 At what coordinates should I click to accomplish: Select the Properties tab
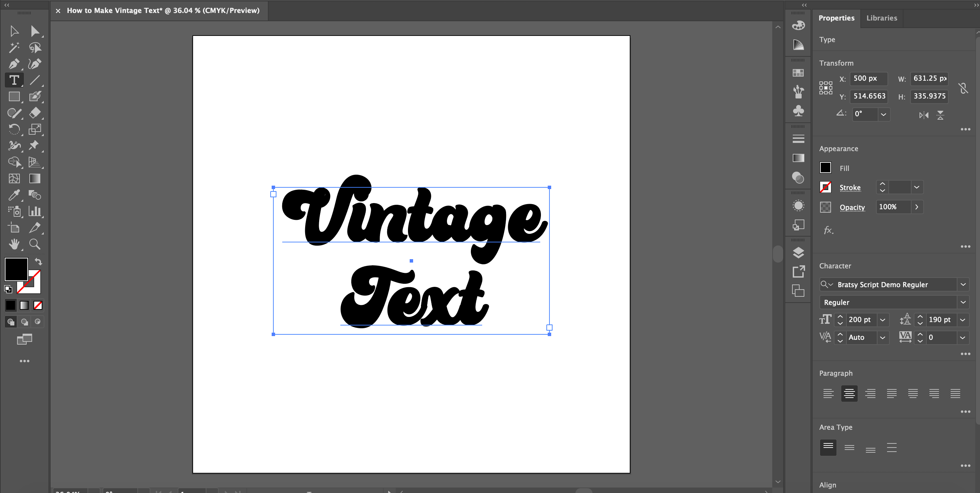pos(836,18)
